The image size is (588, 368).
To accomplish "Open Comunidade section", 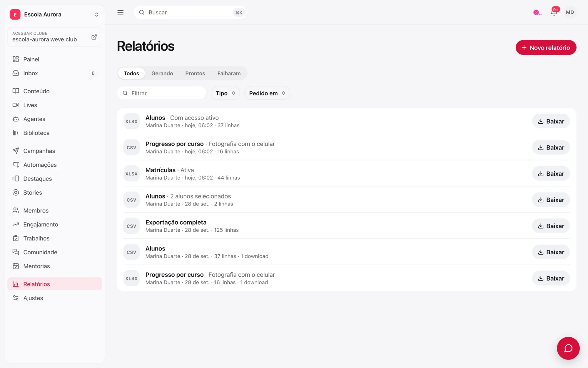I will [x=55, y=252].
